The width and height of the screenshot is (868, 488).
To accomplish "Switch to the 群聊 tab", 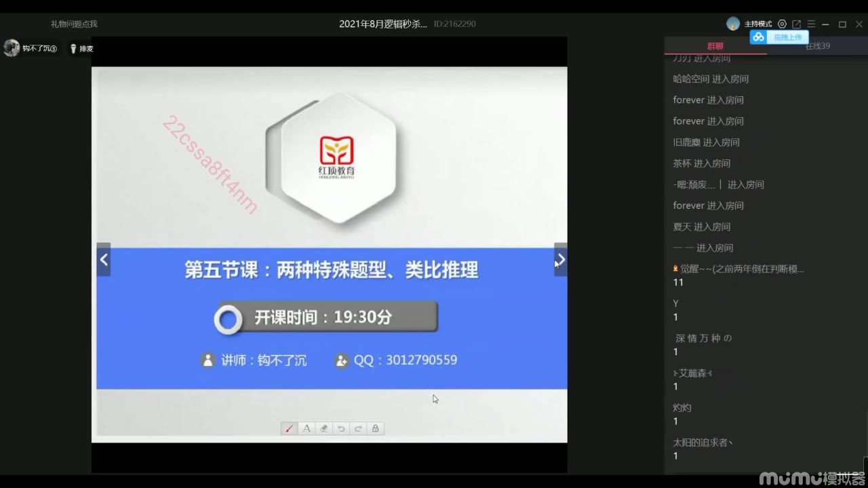I will [715, 46].
